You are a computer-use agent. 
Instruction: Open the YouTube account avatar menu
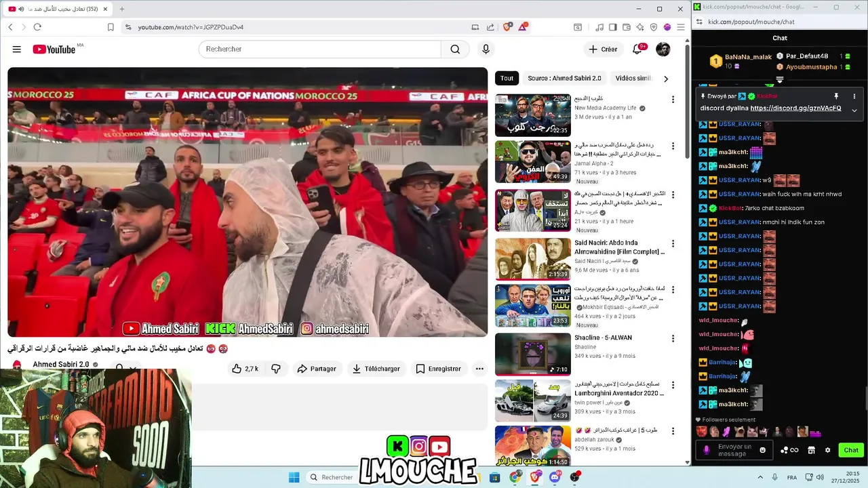coord(663,49)
